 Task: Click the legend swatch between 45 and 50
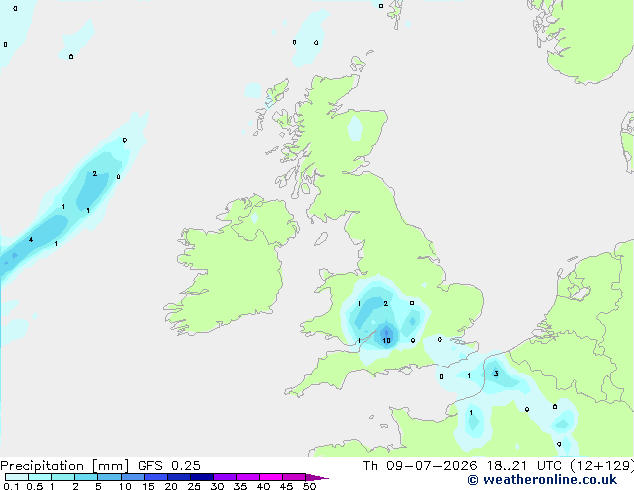click(x=294, y=477)
